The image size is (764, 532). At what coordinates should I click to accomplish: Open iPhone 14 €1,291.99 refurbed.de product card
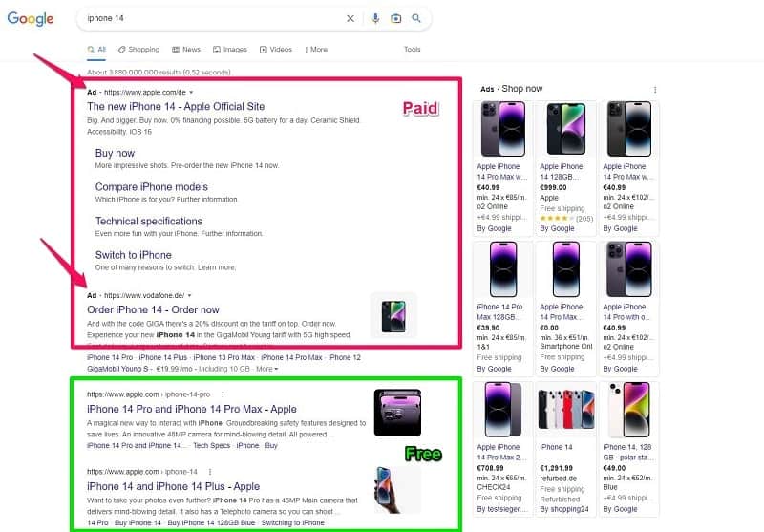(x=565, y=449)
